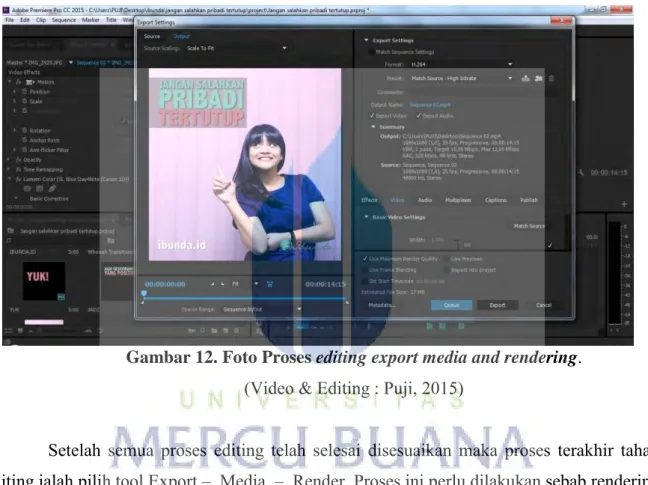Uncheck the Export Audio checkbox
This screenshot has height=485, width=648.
coord(419,116)
